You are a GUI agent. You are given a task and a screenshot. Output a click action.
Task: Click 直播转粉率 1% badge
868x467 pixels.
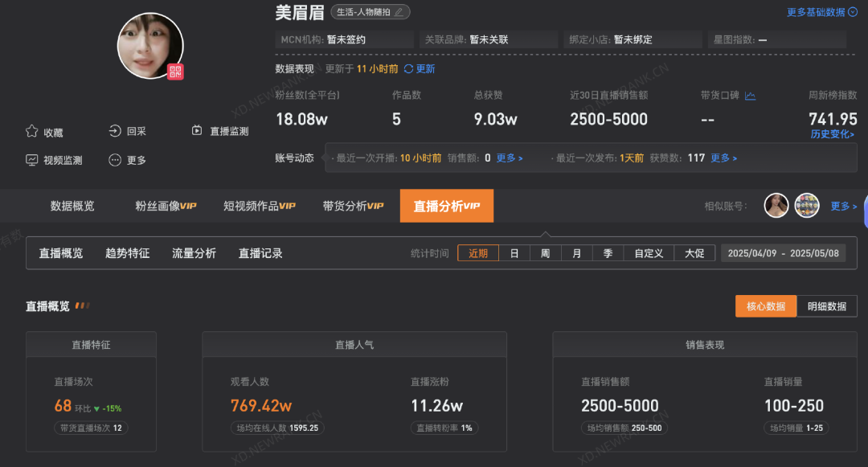[x=444, y=428]
